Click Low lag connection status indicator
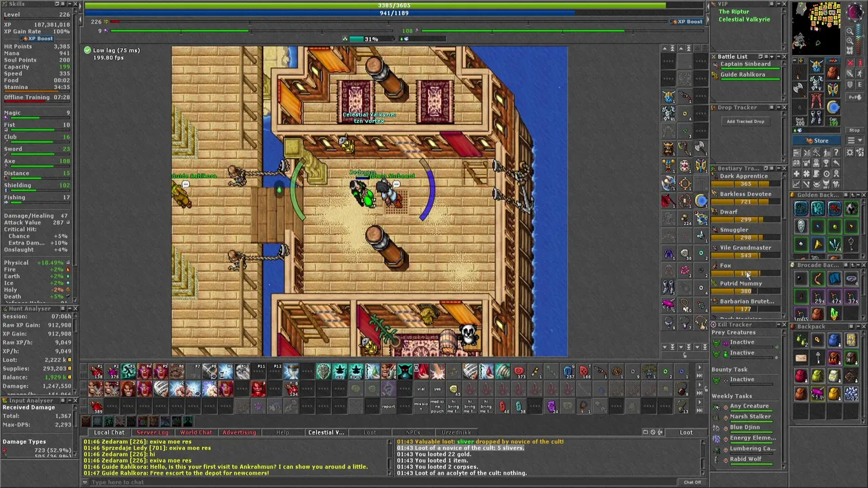This screenshot has height=488, width=868. tap(112, 50)
